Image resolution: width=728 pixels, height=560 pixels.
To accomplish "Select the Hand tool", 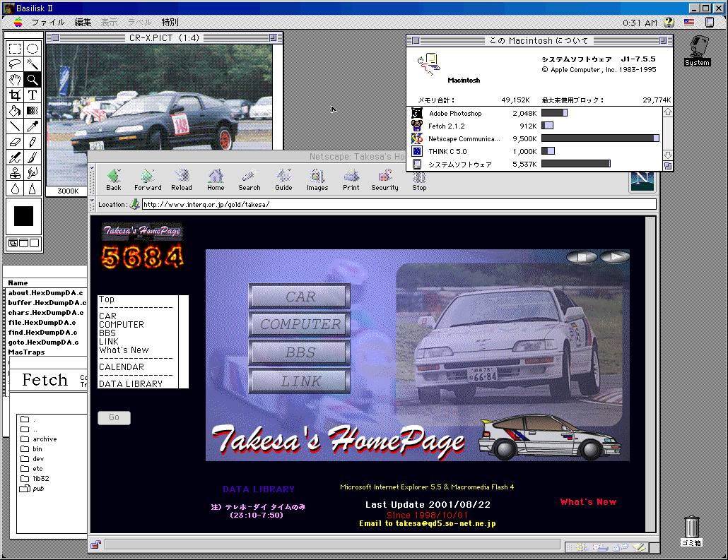I will click(15, 80).
